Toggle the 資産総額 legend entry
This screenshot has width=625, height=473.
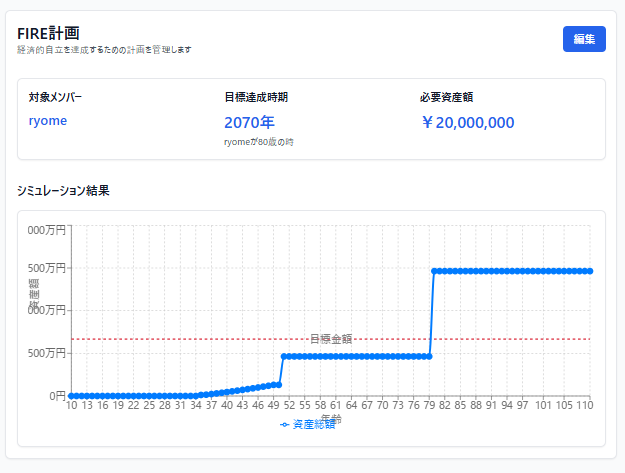pos(308,424)
